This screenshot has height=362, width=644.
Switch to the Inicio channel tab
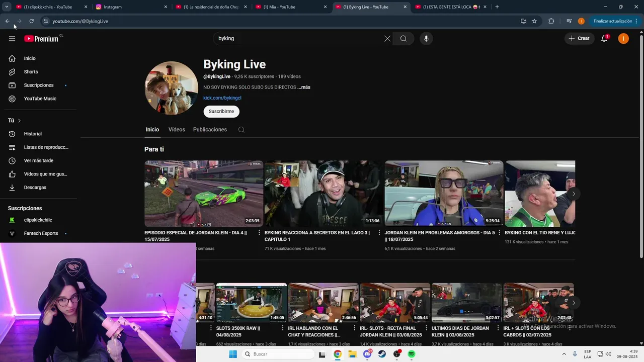point(152,130)
